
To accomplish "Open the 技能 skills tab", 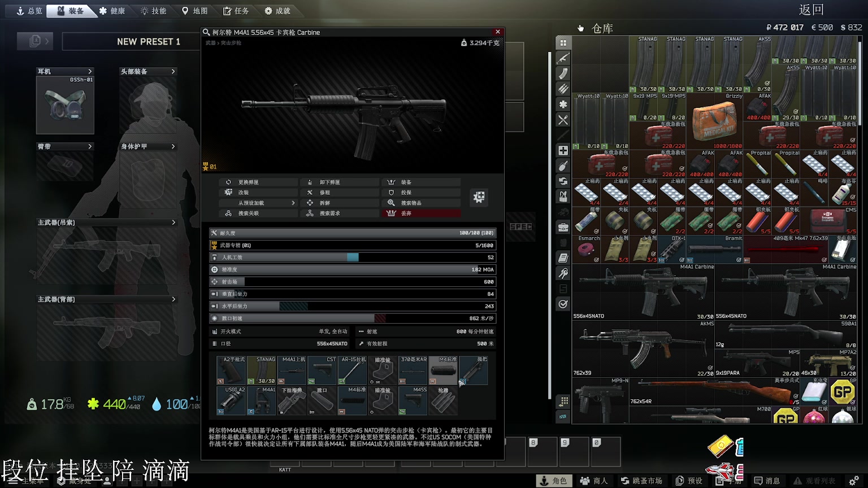I will pyautogui.click(x=153, y=11).
